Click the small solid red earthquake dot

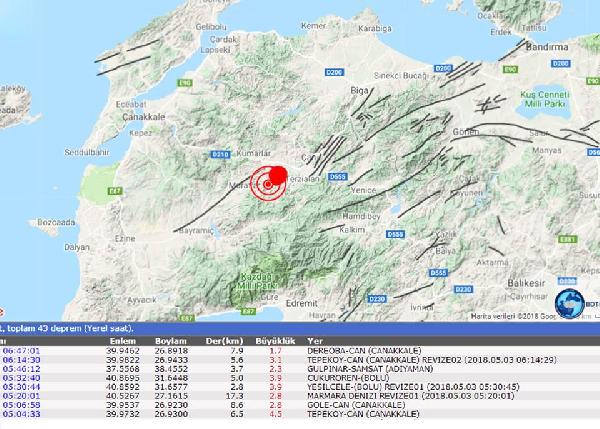point(279,176)
